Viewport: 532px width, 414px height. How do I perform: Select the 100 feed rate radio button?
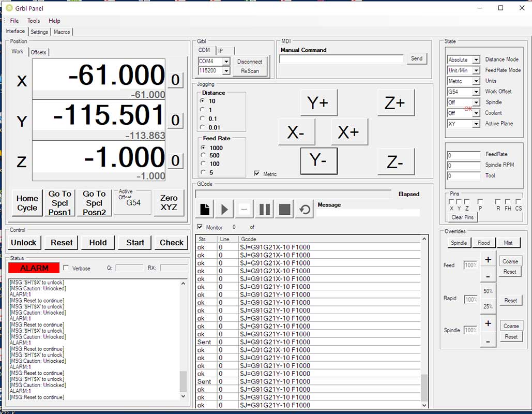click(202, 164)
